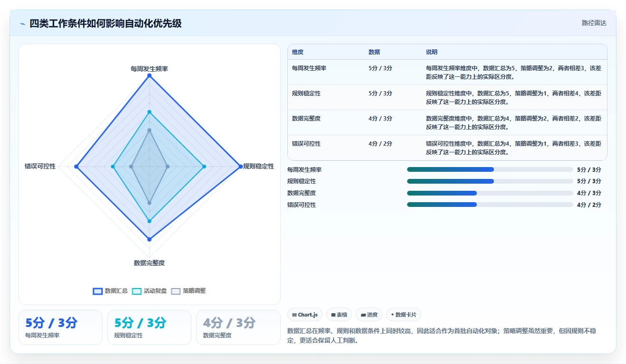Toggle the 数据汇总 legend series
The image size is (626, 364).
click(111, 291)
